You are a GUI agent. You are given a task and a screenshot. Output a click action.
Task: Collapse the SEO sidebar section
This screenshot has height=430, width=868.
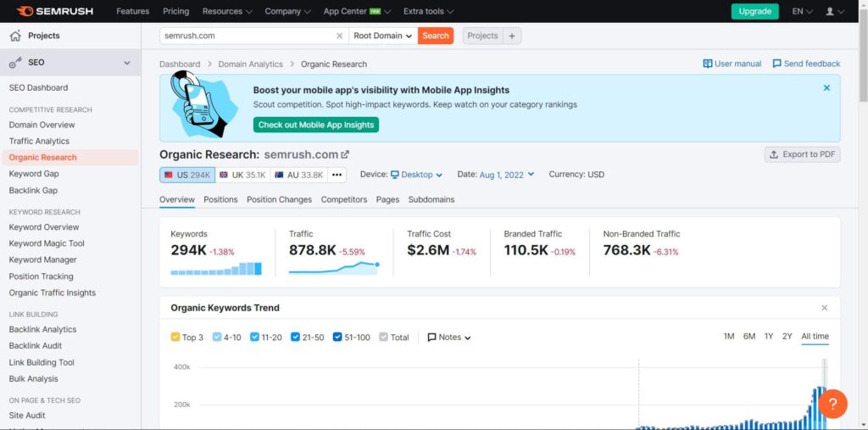[x=127, y=63]
